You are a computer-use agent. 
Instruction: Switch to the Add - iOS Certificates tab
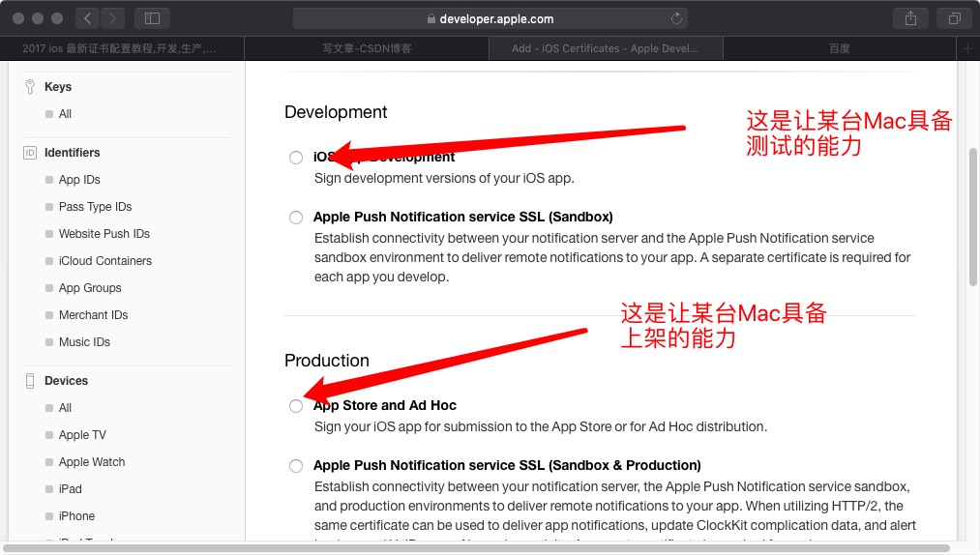tap(606, 48)
